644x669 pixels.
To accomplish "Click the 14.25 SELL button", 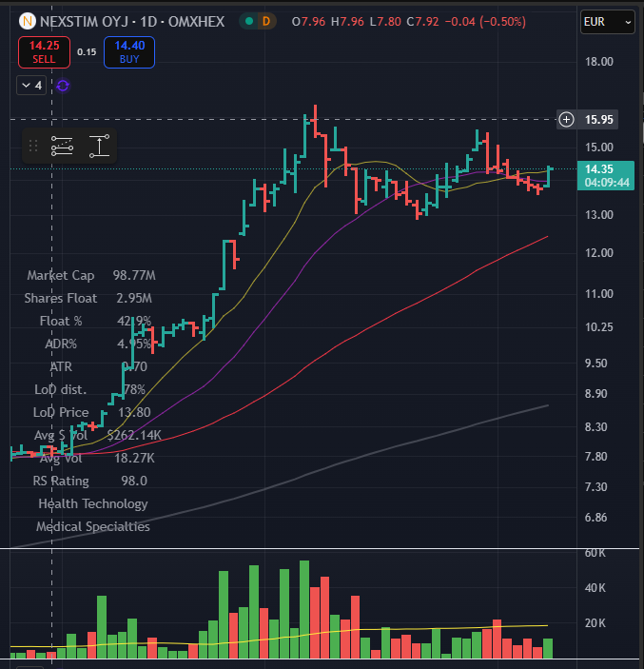I will pos(44,52).
